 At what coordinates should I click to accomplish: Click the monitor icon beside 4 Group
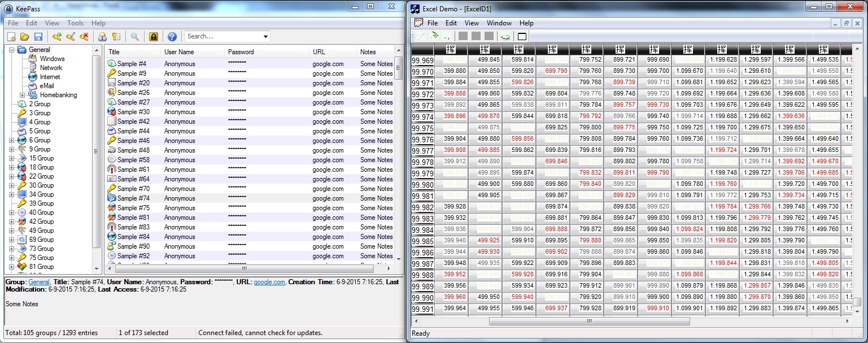22,122
